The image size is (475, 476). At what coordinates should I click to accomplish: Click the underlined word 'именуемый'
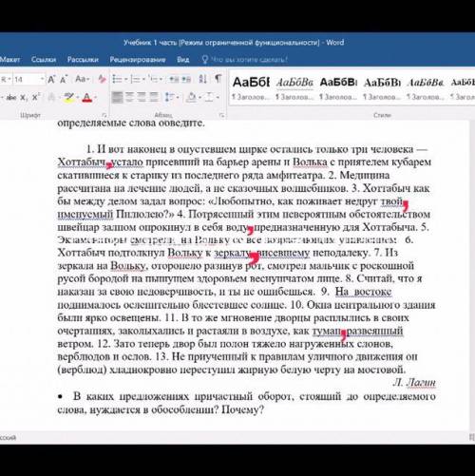(x=85, y=215)
